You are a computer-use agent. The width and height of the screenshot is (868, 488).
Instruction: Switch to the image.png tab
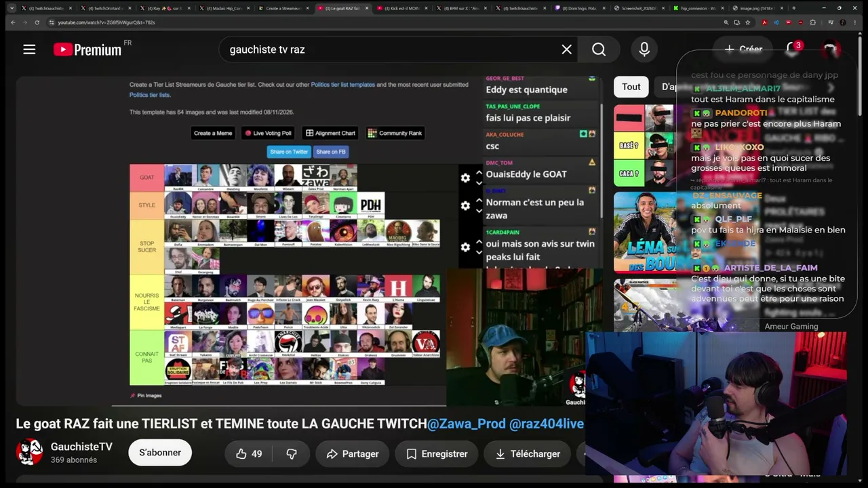[x=757, y=8]
